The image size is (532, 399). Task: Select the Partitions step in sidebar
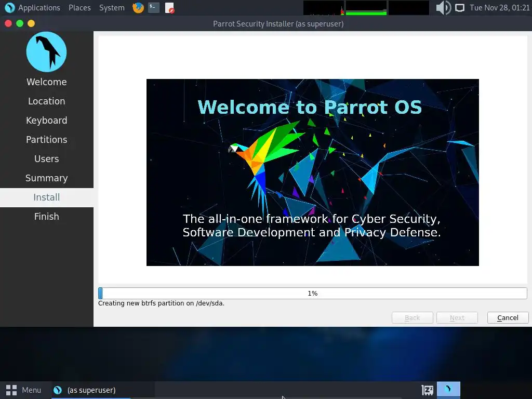tap(46, 139)
